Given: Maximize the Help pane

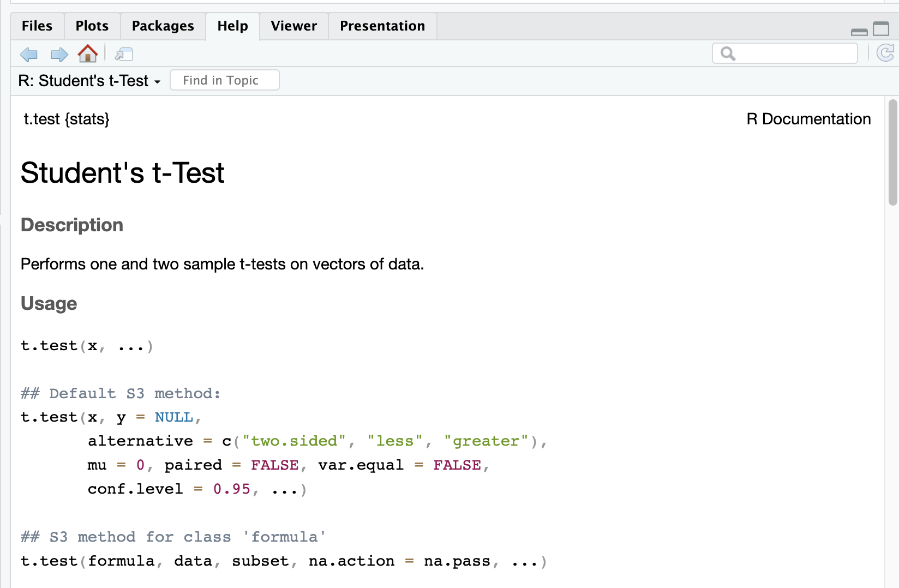Looking at the screenshot, I should pyautogui.click(x=880, y=29).
